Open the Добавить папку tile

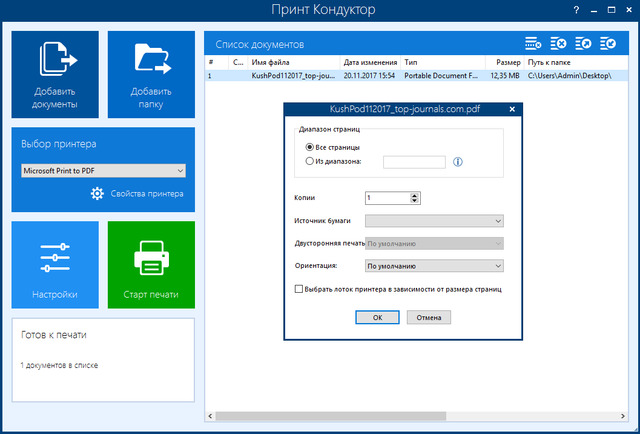pyautogui.click(x=150, y=74)
